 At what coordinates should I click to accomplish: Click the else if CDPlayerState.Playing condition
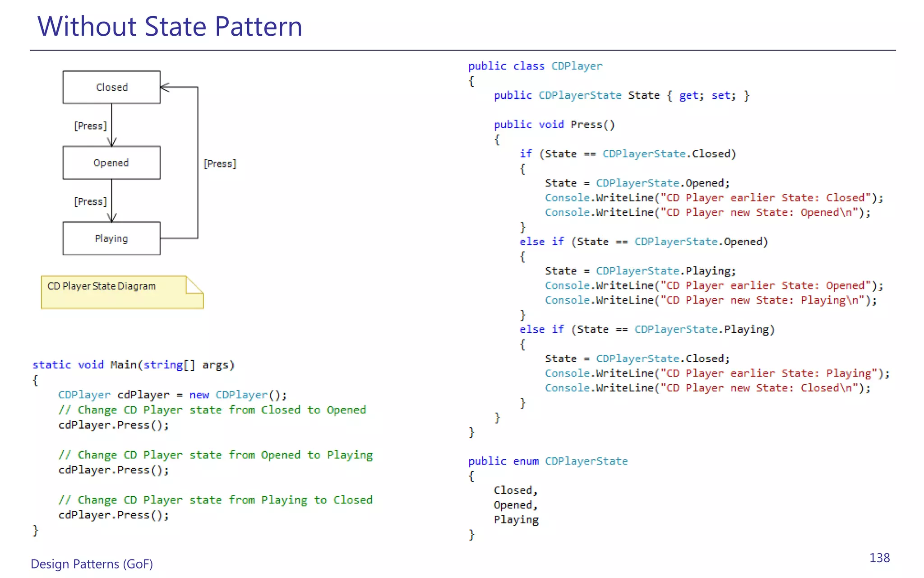coord(647,330)
